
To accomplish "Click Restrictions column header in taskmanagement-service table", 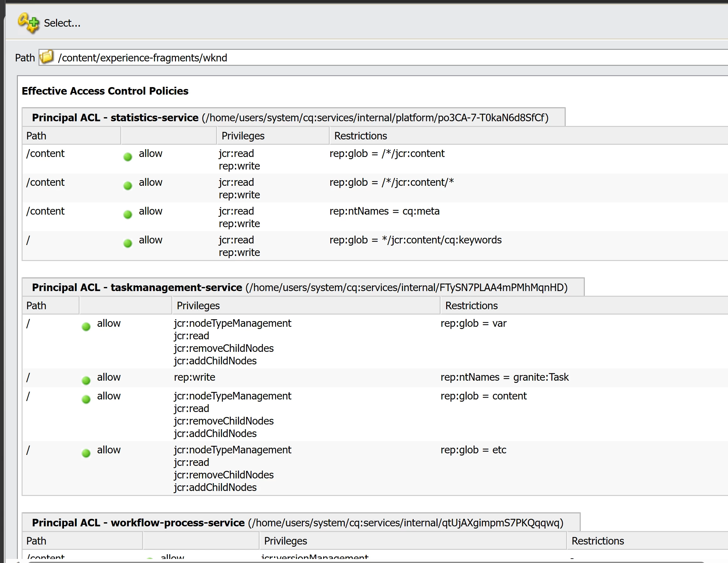I will (471, 305).
